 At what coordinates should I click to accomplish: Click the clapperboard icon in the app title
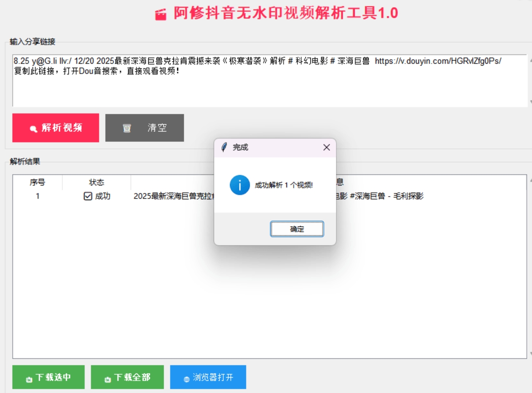160,15
